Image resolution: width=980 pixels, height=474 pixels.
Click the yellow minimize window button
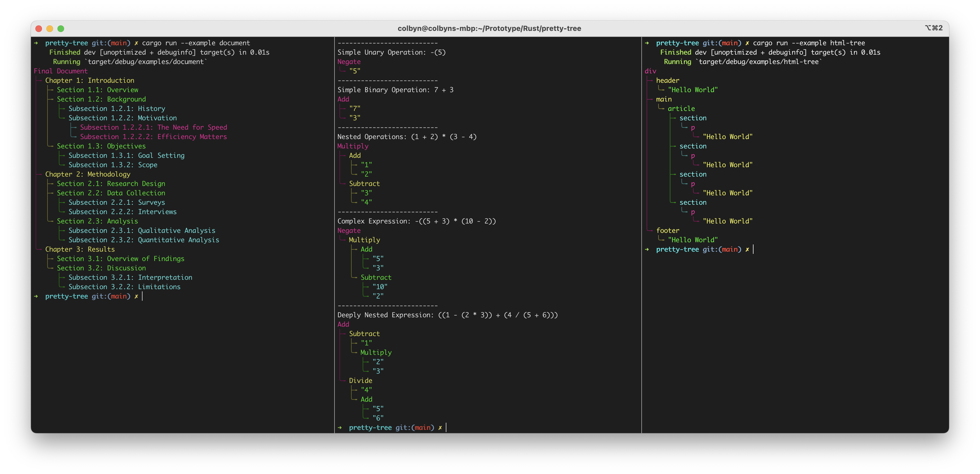click(x=49, y=28)
